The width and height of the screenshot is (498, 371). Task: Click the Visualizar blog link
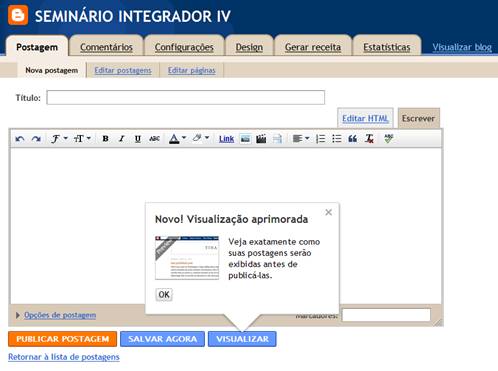click(x=462, y=47)
